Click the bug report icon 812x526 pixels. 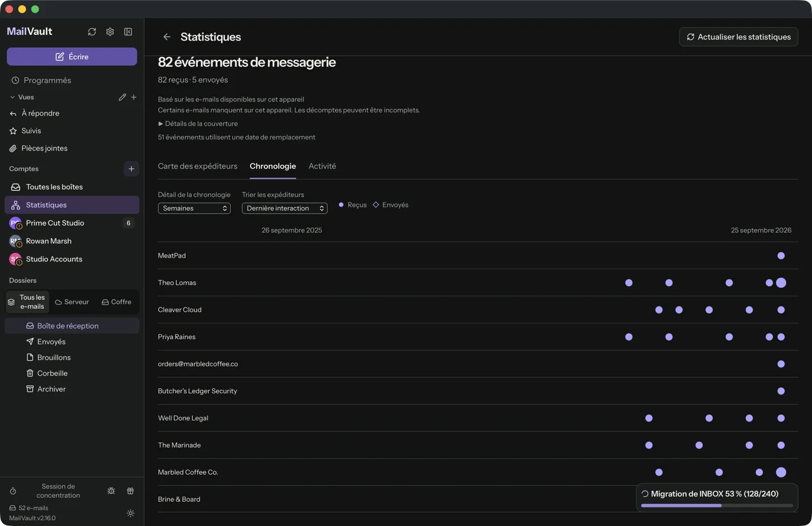tap(111, 491)
